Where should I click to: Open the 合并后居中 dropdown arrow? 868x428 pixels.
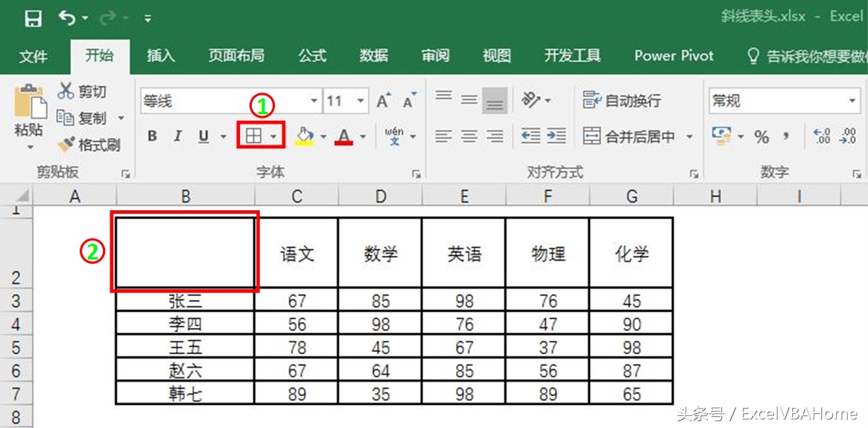(689, 136)
